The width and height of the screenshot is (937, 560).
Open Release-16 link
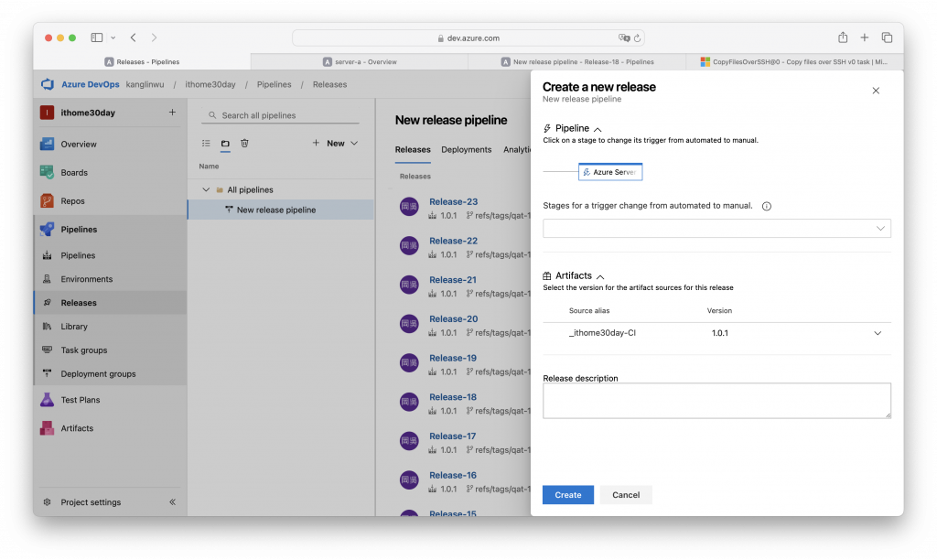452,475
